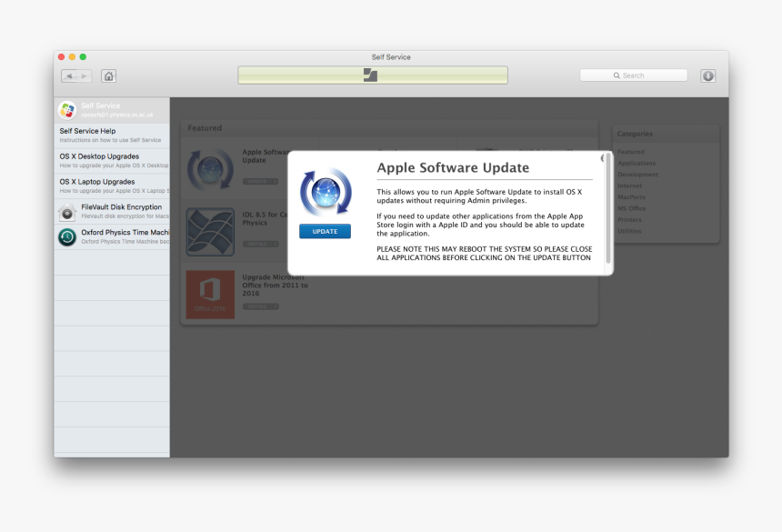The image size is (782, 532).
Task: Open the Development category
Action: pos(637,175)
